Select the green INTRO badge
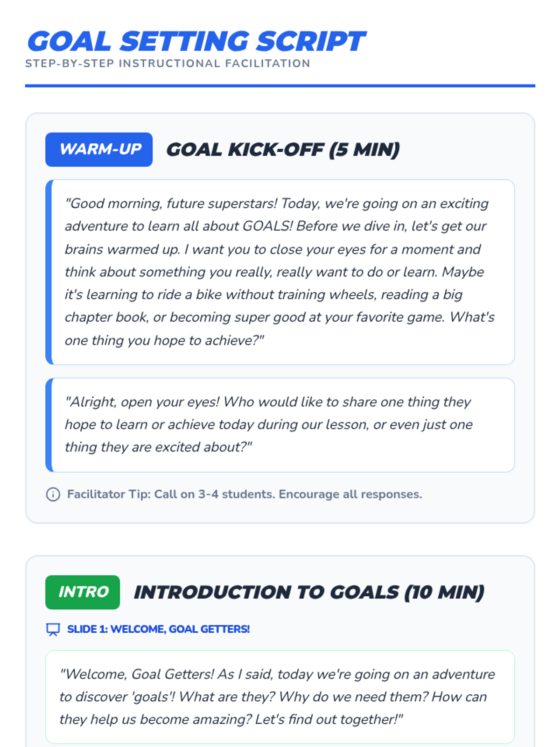The image size is (560, 747). (x=83, y=592)
